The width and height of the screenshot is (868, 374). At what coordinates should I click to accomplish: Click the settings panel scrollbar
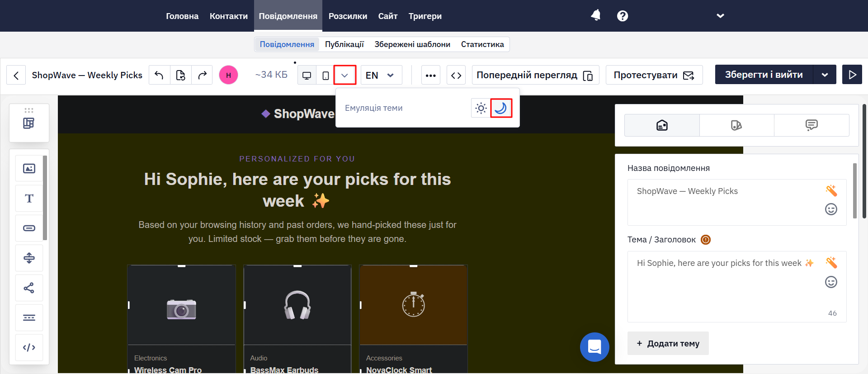(854, 190)
